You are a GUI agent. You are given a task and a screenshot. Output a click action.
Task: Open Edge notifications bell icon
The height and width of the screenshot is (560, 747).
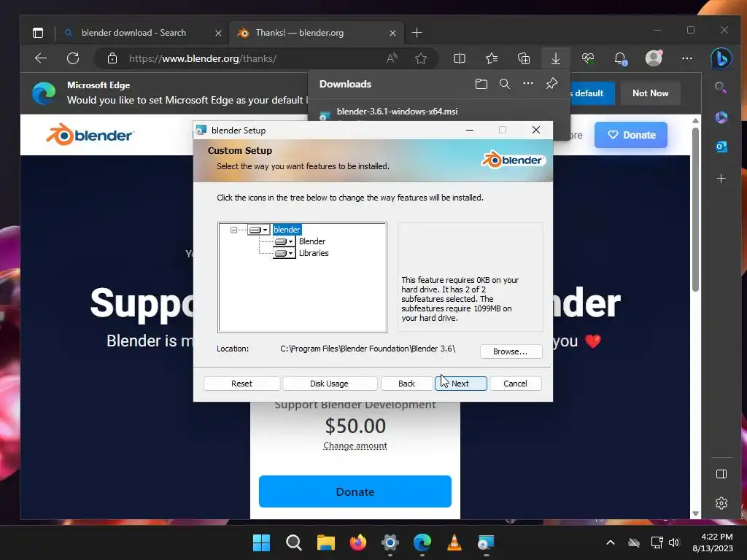[x=620, y=58]
